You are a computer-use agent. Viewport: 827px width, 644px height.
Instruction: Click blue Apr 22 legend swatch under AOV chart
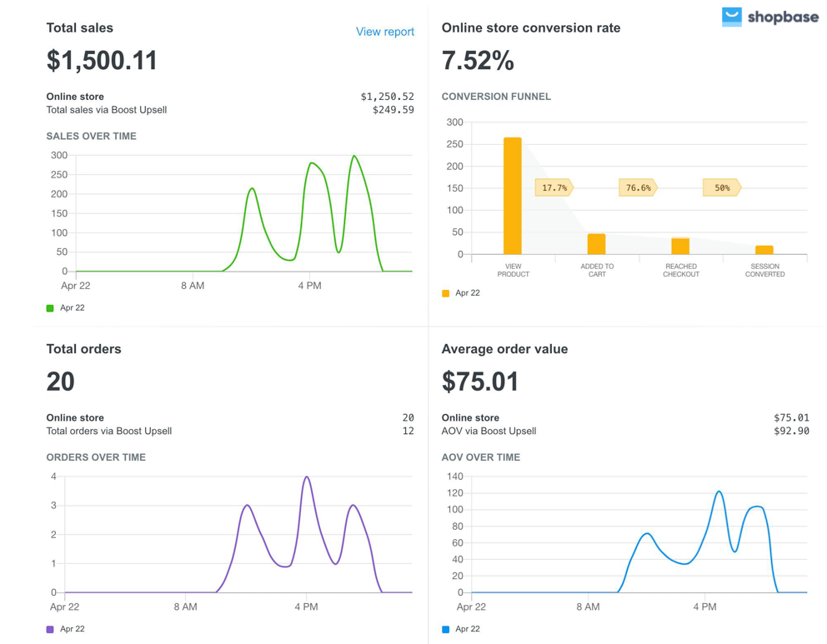click(446, 630)
